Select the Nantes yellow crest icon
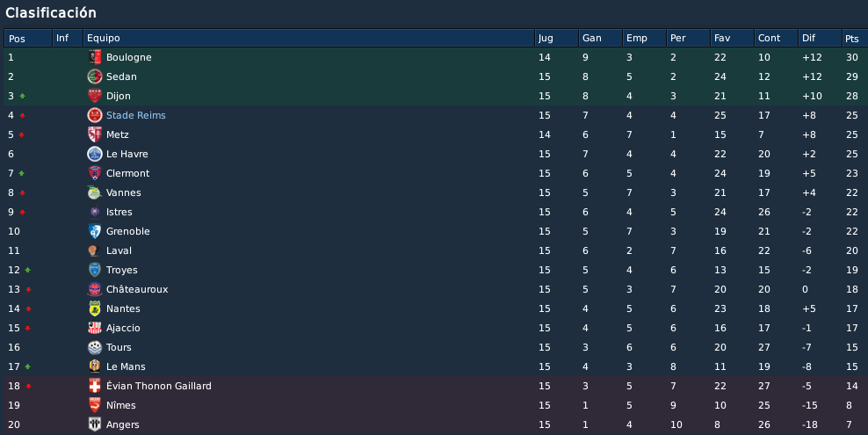Viewport: 868px width, 435px height. (95, 308)
